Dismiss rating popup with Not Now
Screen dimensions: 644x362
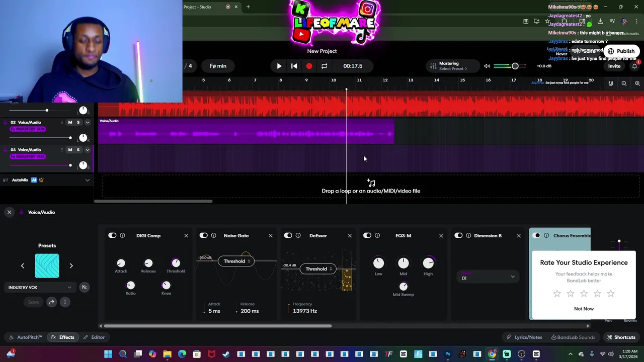[584, 309]
